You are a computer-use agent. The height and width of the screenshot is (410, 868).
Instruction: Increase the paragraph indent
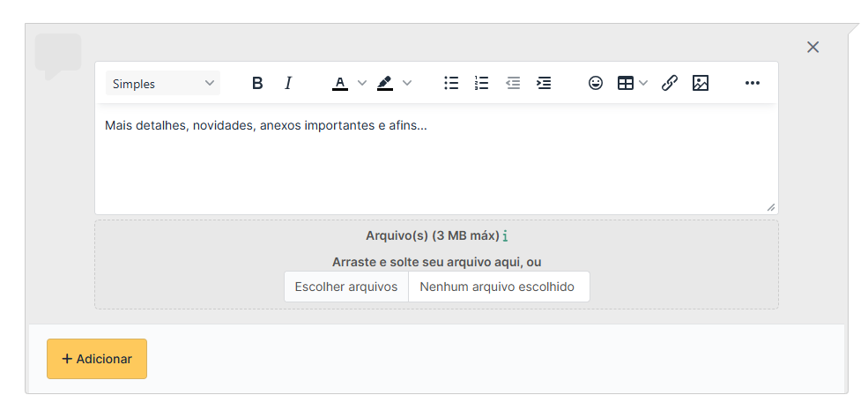(544, 83)
